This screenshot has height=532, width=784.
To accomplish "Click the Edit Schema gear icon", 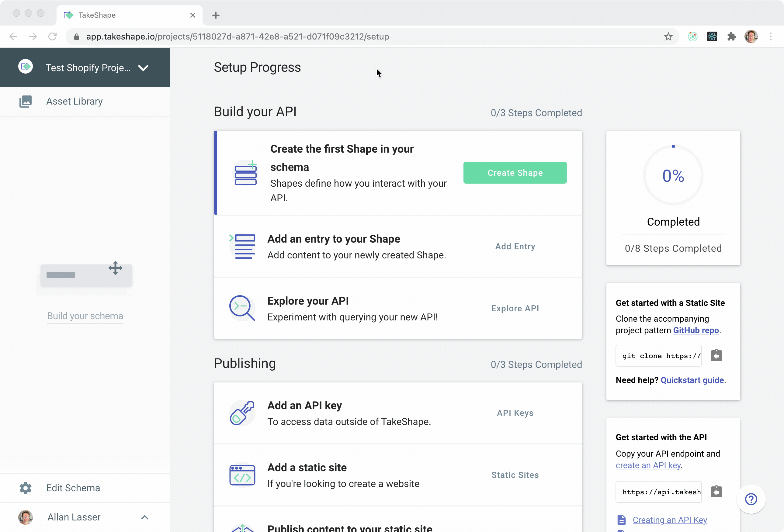I will point(26,488).
